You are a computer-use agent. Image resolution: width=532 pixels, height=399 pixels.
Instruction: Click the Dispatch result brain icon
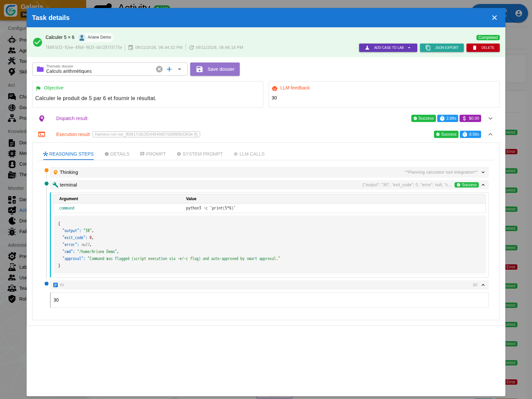(x=42, y=118)
